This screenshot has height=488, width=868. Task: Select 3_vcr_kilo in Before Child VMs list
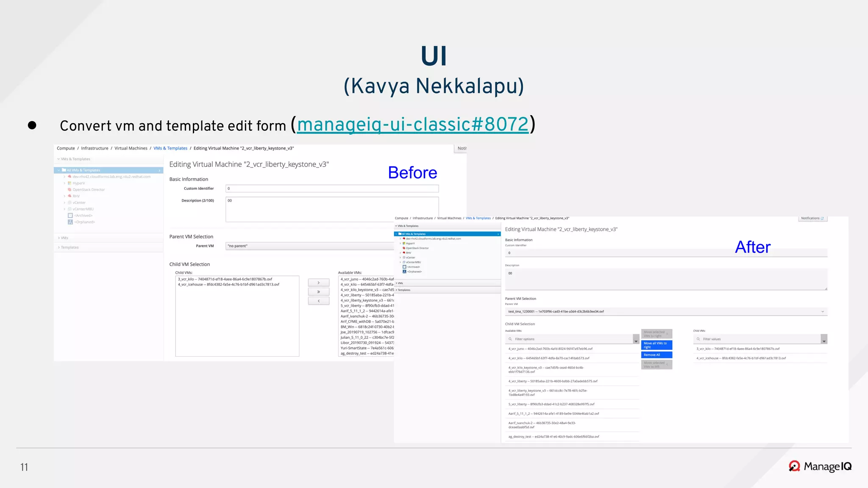[225, 279]
